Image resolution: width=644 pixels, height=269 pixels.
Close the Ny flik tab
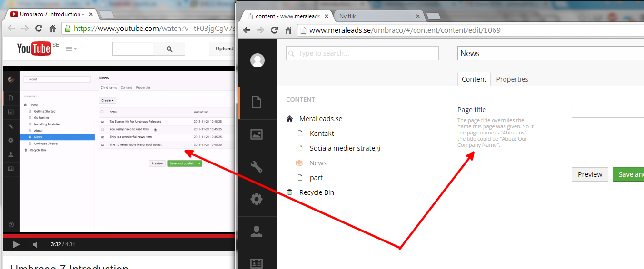(418, 16)
